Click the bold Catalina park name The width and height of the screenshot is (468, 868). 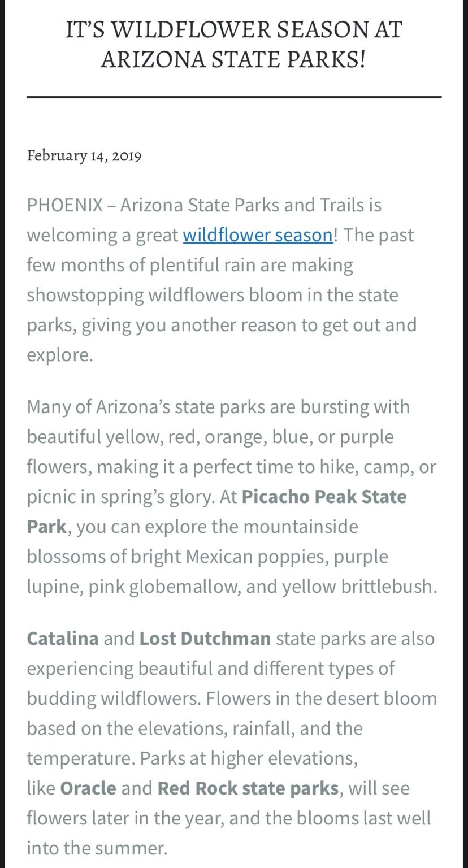(x=63, y=639)
